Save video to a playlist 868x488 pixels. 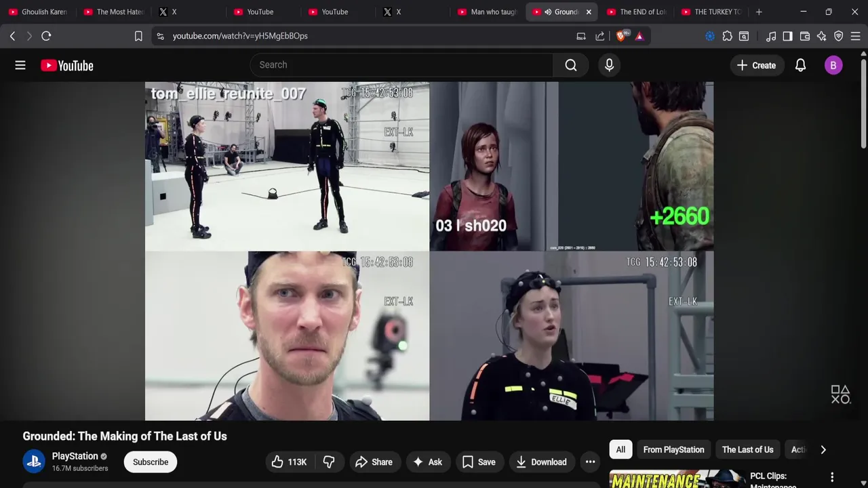tap(479, 462)
